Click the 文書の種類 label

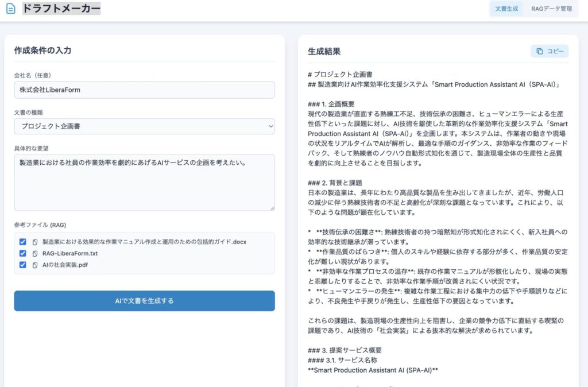29,113
